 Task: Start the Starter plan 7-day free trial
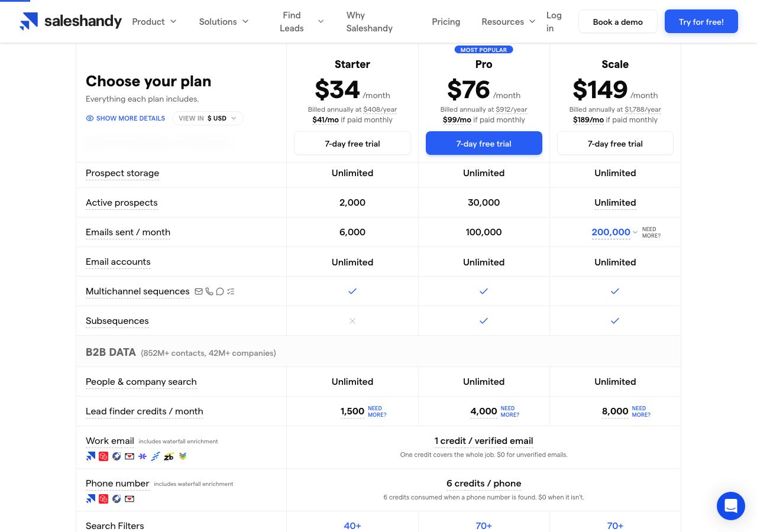tap(352, 144)
